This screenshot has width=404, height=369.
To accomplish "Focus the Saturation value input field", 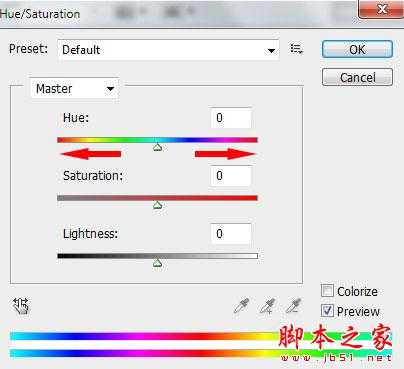I will (x=231, y=176).
